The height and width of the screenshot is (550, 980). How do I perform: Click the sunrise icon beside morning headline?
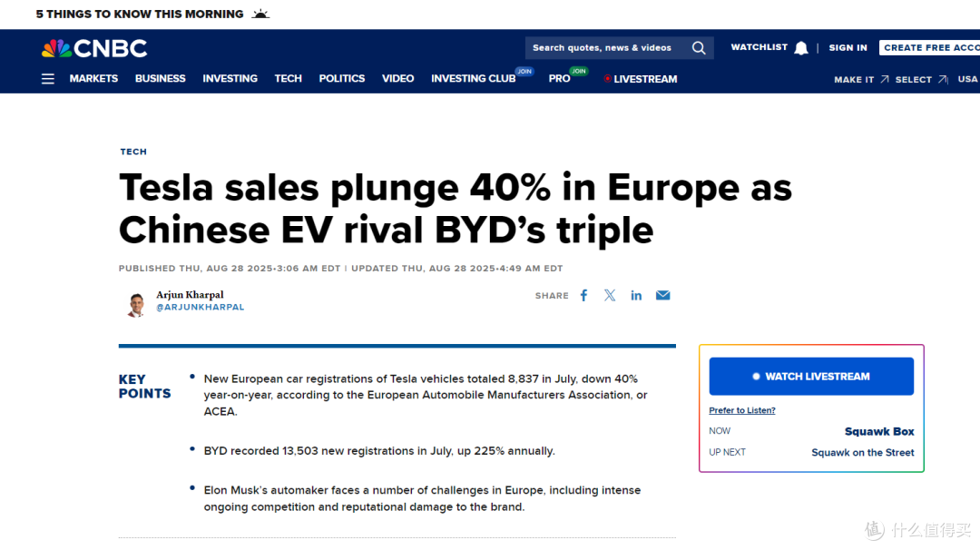click(260, 14)
